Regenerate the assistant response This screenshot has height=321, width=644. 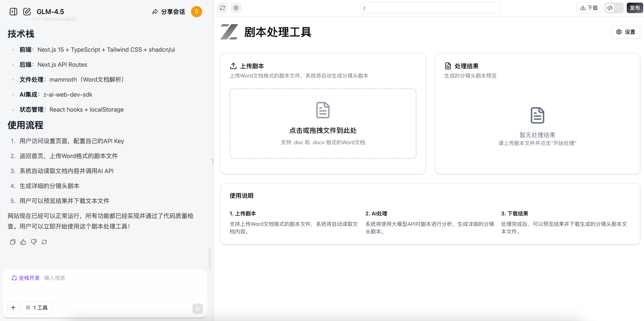pyautogui.click(x=44, y=242)
